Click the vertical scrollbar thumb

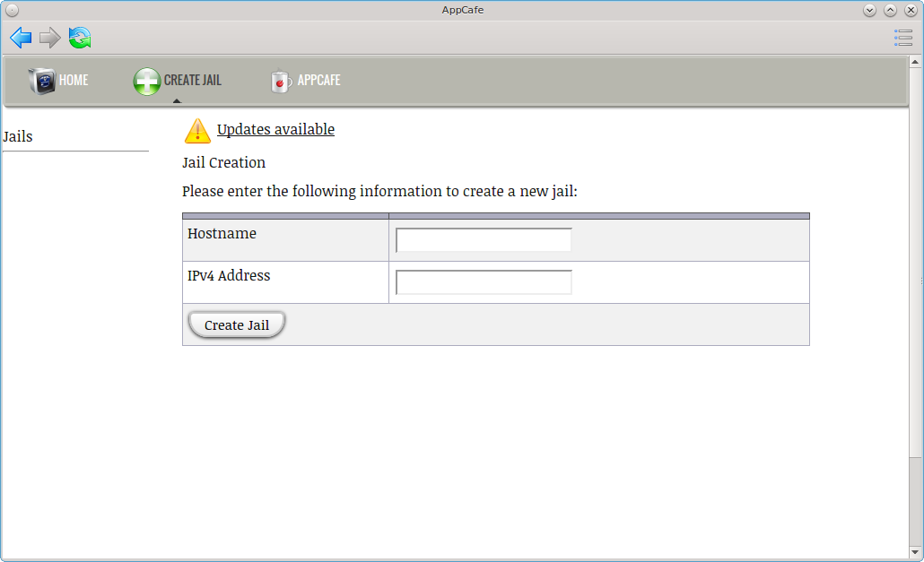(915, 262)
